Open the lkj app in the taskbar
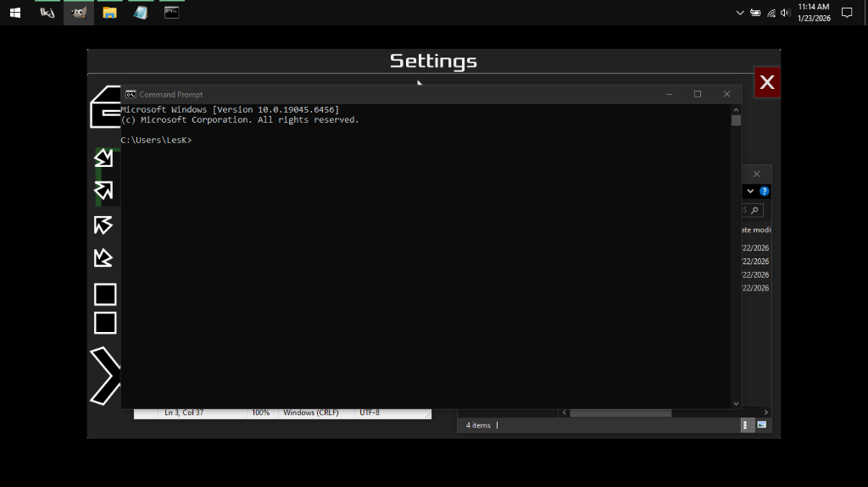The image size is (868, 487). (47, 13)
